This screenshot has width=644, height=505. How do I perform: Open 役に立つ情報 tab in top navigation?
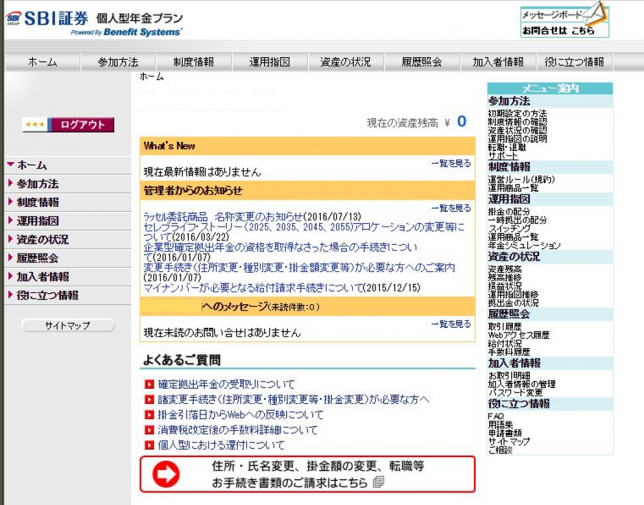point(575,62)
